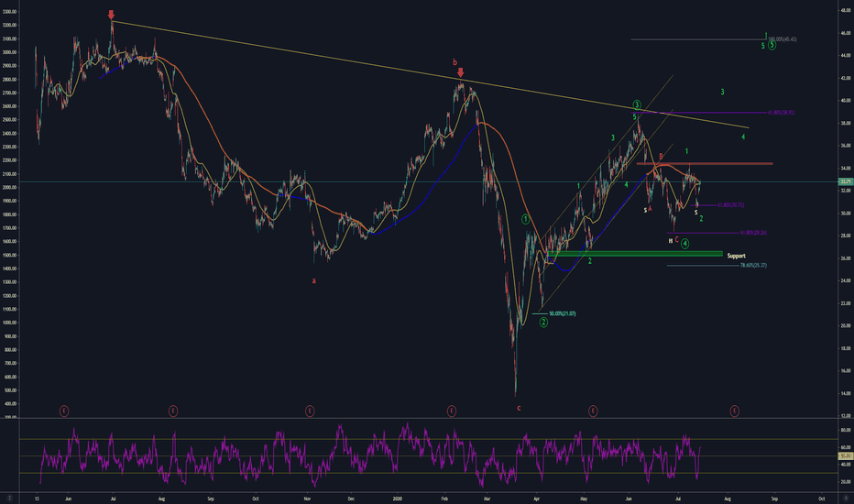The width and height of the screenshot is (854, 504).
Task: Click the 'Support' text label
Action: tap(737, 256)
